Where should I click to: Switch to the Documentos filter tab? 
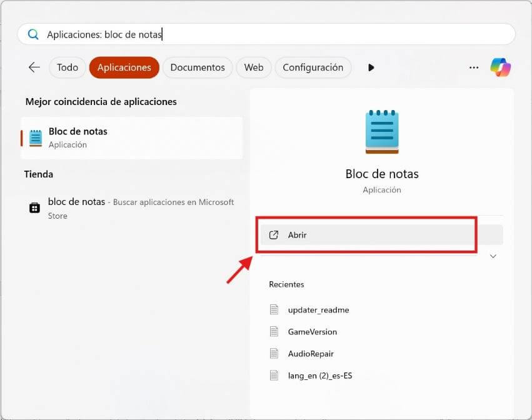[198, 67]
